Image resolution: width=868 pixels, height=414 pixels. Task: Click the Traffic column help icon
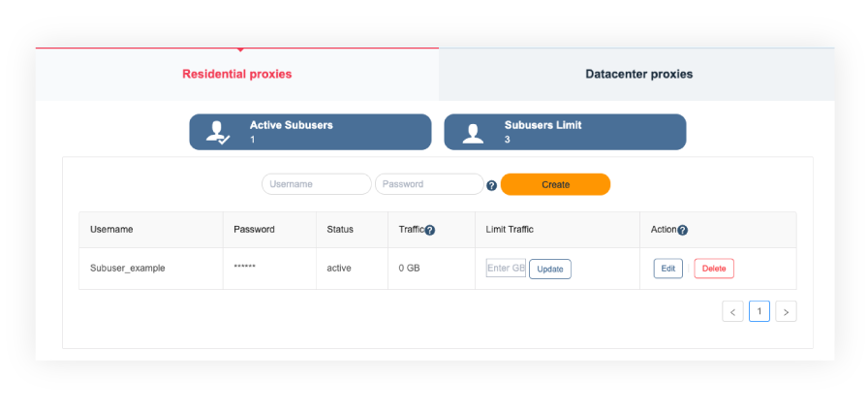pyautogui.click(x=429, y=230)
